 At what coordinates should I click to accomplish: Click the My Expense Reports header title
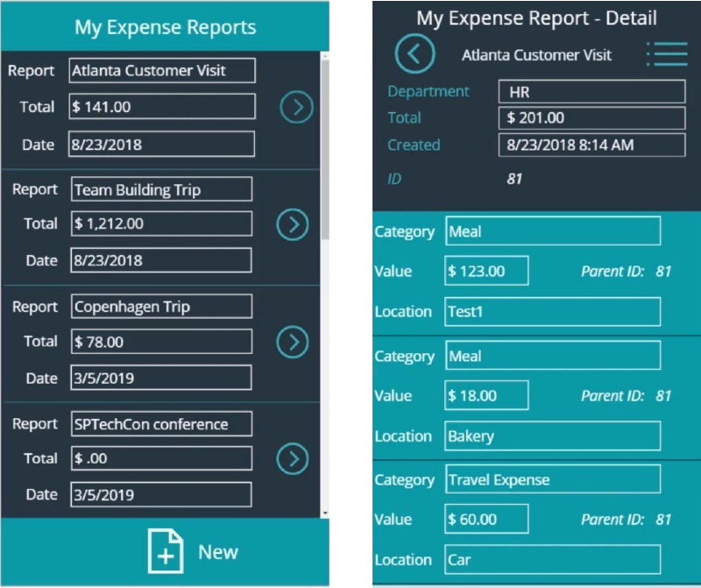(x=166, y=27)
